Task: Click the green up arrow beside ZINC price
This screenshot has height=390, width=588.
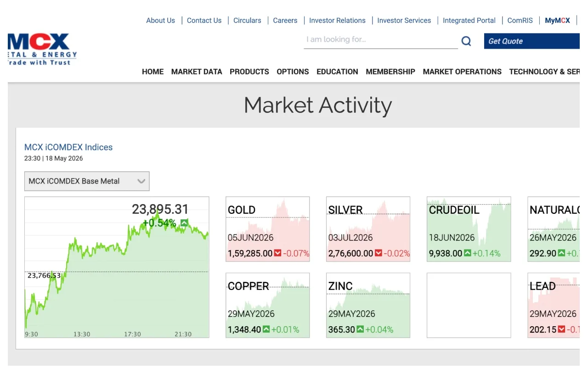Action: 360,329
